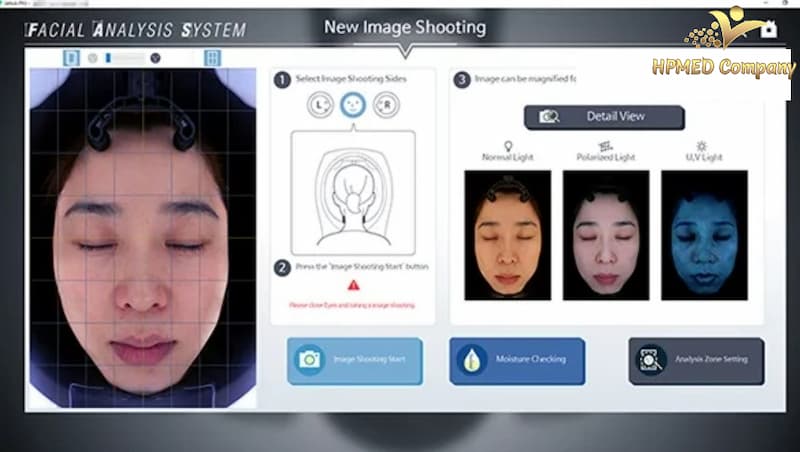Click the single-frame view icon above preview
This screenshot has width=800, height=452.
point(71,58)
